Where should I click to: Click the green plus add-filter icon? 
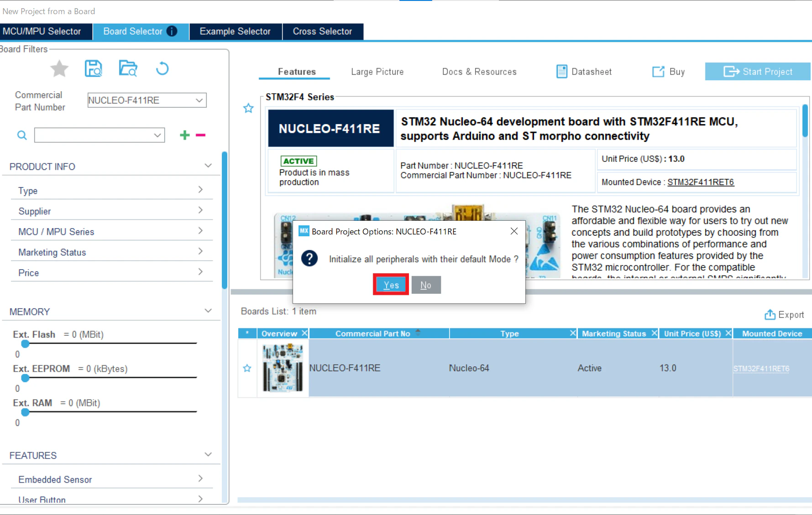click(185, 135)
